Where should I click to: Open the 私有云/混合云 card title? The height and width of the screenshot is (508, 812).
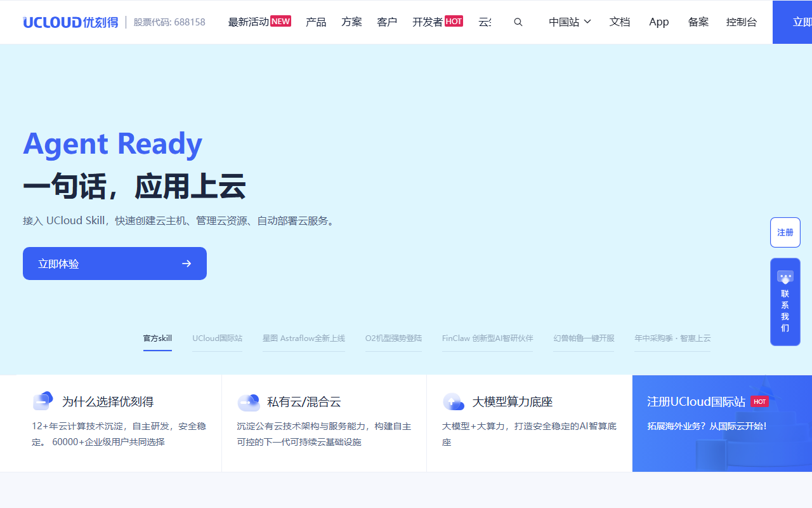304,402
